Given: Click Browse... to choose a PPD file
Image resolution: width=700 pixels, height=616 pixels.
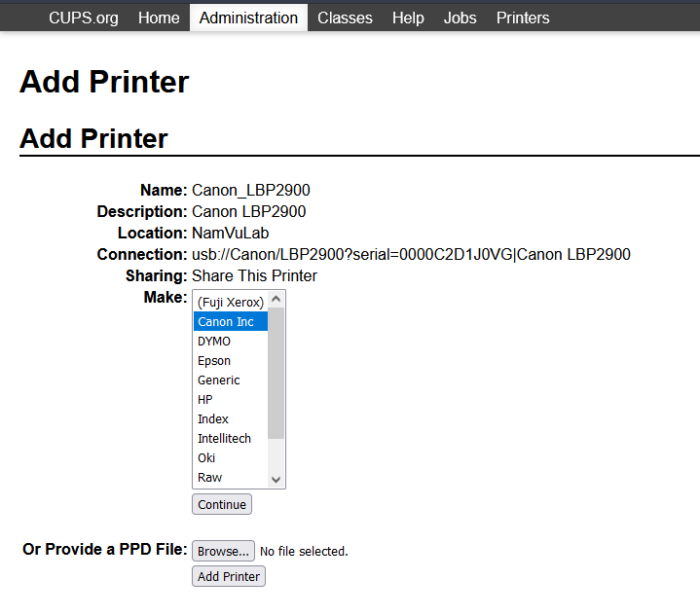Looking at the screenshot, I should pos(223,551).
